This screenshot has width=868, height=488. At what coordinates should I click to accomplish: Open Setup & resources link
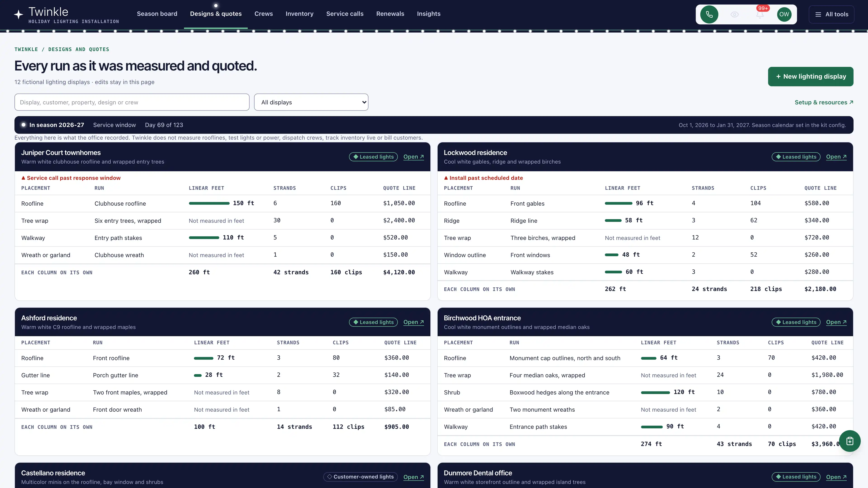click(824, 102)
